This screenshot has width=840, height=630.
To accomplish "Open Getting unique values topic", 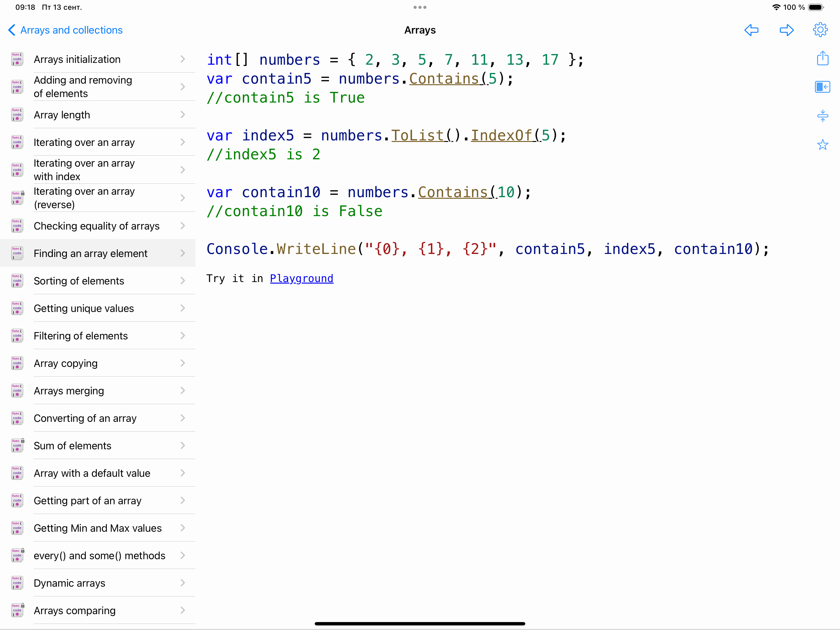I will (98, 308).
